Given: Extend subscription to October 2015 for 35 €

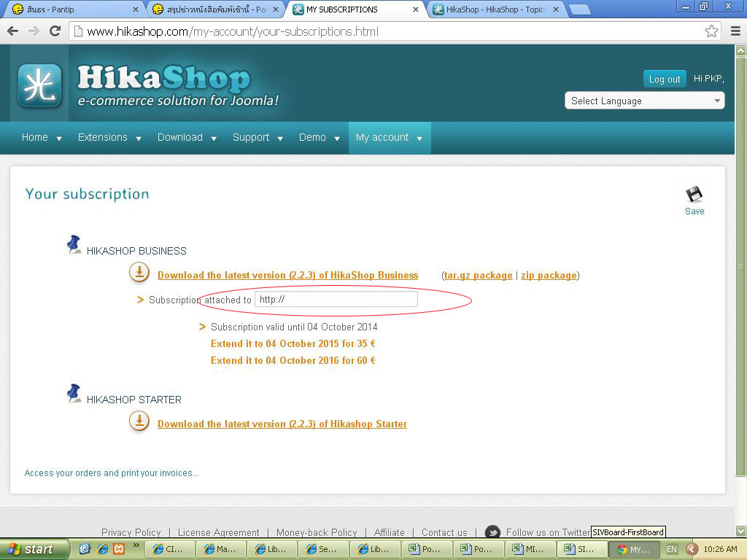Looking at the screenshot, I should coord(293,344).
